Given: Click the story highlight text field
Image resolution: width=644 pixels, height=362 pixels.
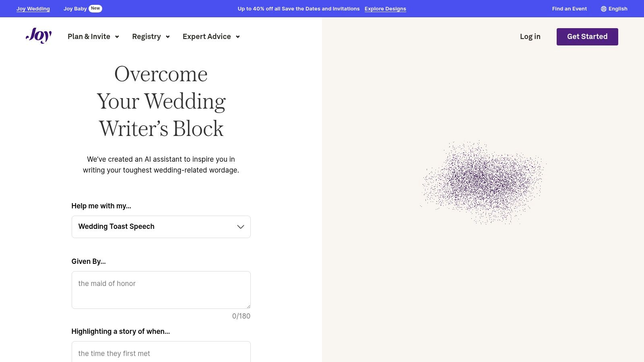Looking at the screenshot, I should pos(161,353).
